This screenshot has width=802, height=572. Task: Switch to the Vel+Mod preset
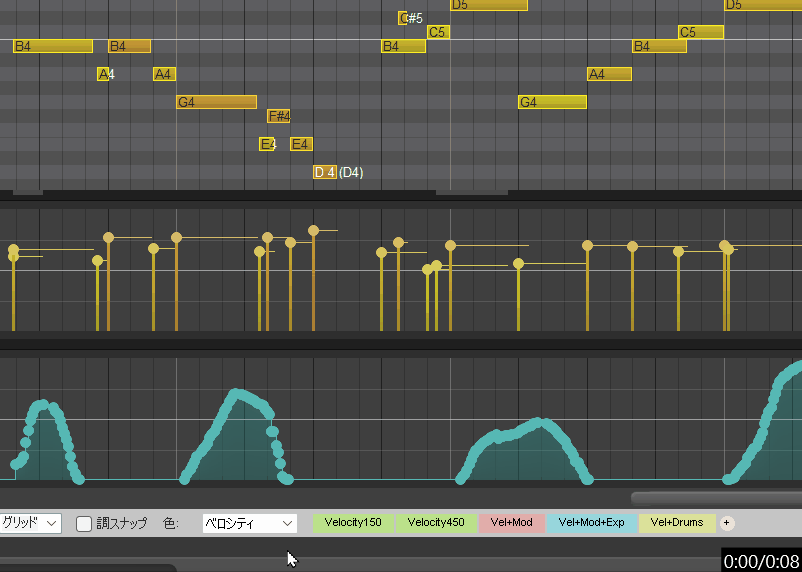coord(511,523)
